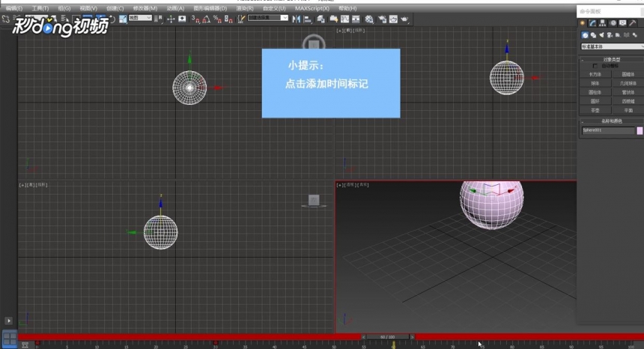Viewport: 644px width, 349px height.
Task: Select the Space Warps category icon
Action: 626,35
